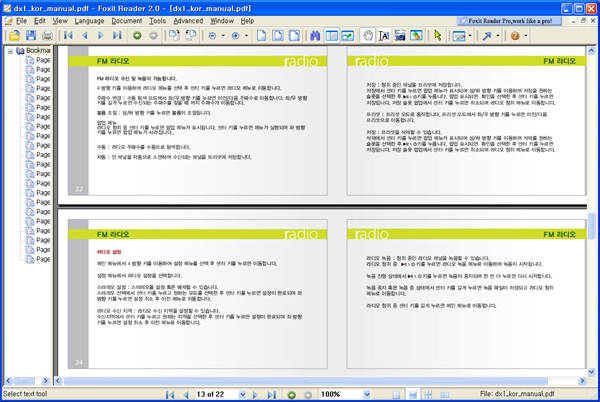Viewport: 600px width, 402px height.
Task: Select the Hand tool
Action: tap(368, 35)
